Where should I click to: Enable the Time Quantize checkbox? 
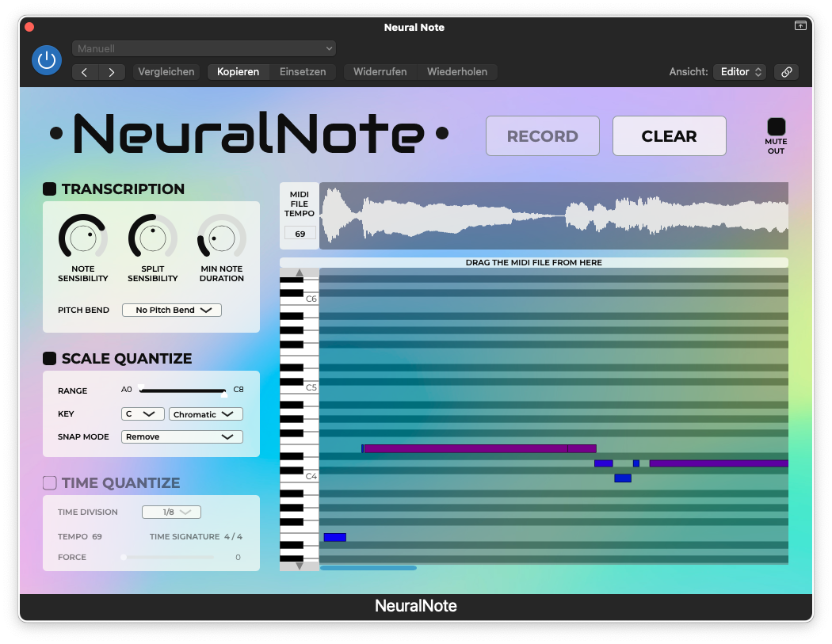pyautogui.click(x=49, y=483)
